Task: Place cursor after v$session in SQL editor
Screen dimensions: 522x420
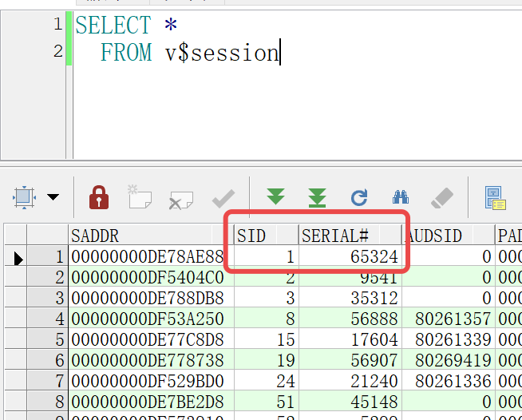Action: coord(280,53)
